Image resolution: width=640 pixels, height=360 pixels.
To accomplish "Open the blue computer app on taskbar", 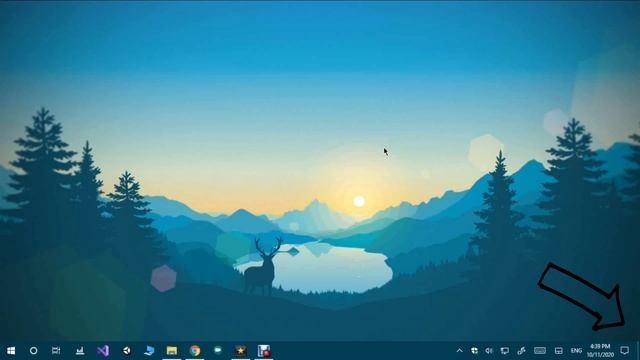I will click(x=149, y=351).
